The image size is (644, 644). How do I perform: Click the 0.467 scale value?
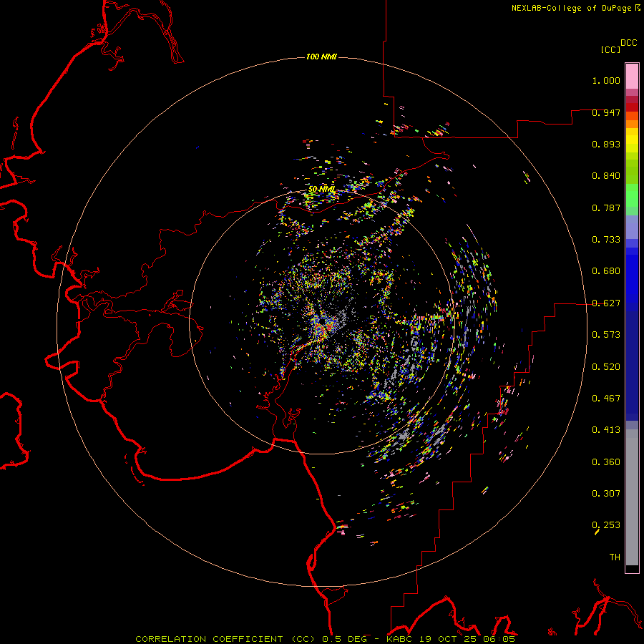(606, 399)
